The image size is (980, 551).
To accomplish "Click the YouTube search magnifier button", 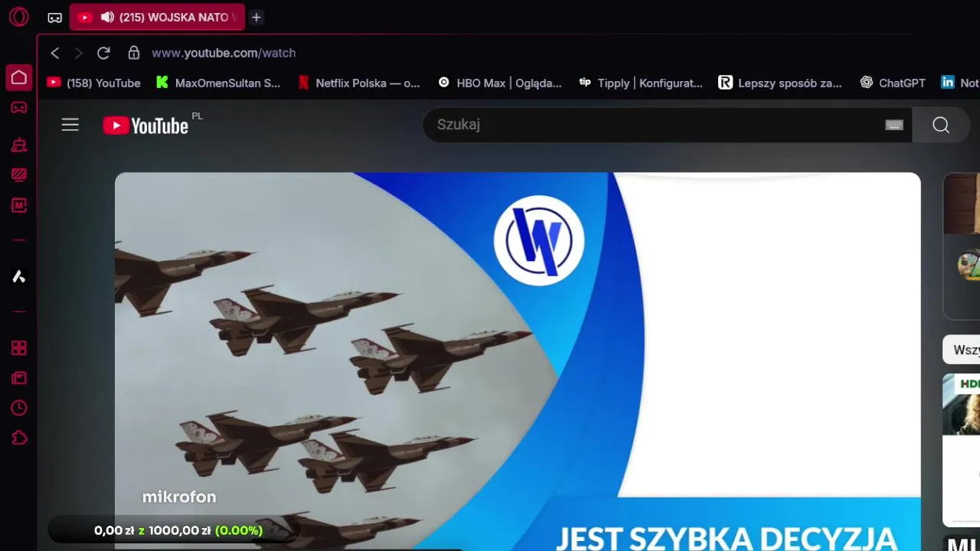I will [941, 125].
